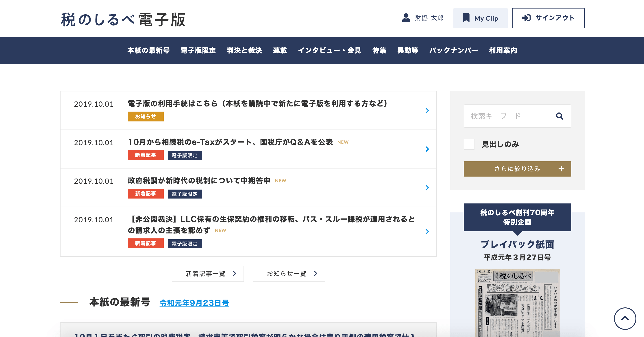Toggle the 見出しのみ checkbox
Image resolution: width=644 pixels, height=337 pixels.
coord(469,144)
